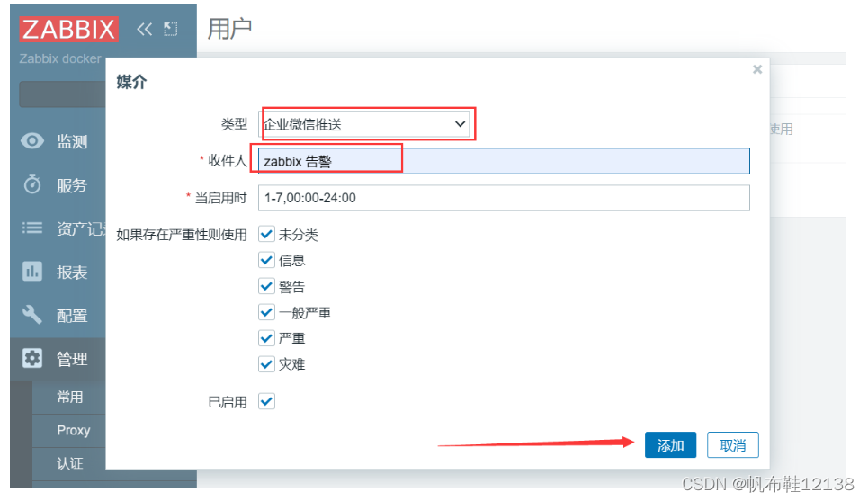Select the 常用 submenu item
This screenshot has height=501, width=868.
click(69, 397)
